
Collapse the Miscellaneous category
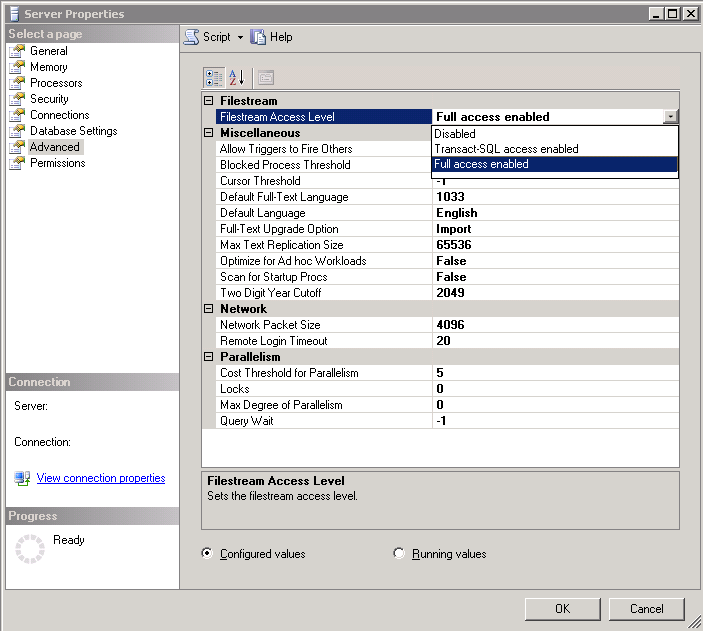pos(208,133)
